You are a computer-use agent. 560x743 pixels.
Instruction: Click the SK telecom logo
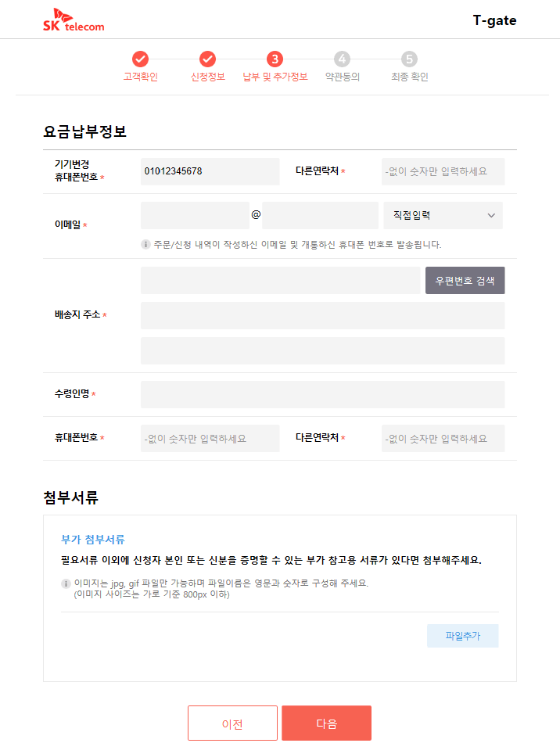[x=74, y=22]
